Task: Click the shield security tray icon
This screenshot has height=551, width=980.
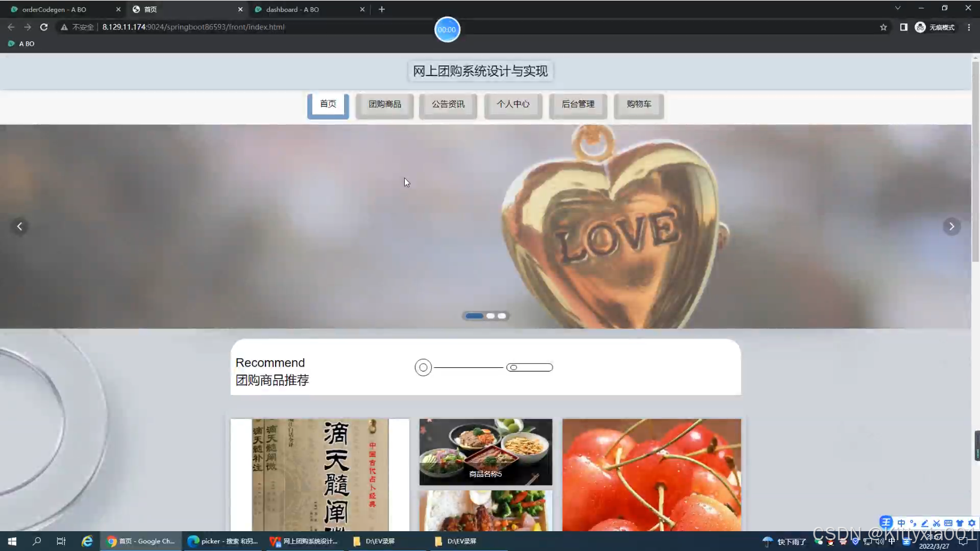Action: (x=856, y=541)
